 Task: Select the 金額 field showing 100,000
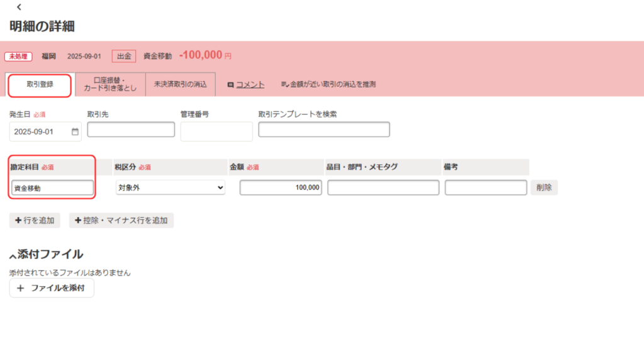(x=280, y=187)
